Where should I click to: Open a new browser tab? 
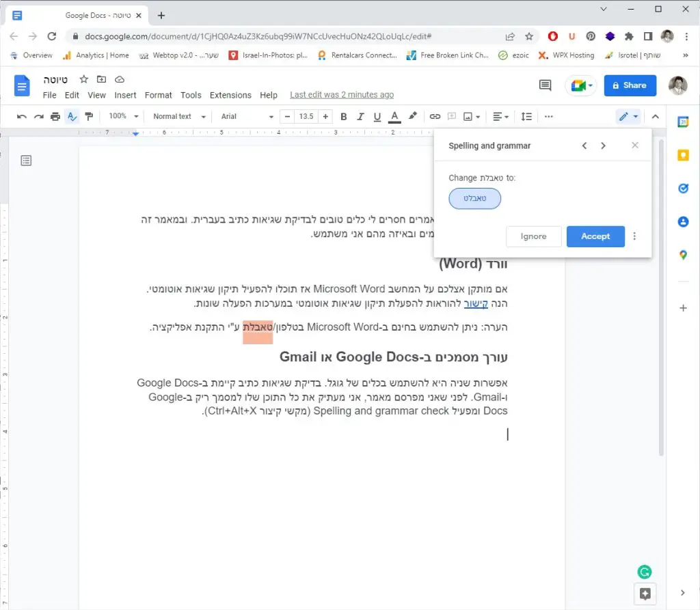tap(161, 16)
